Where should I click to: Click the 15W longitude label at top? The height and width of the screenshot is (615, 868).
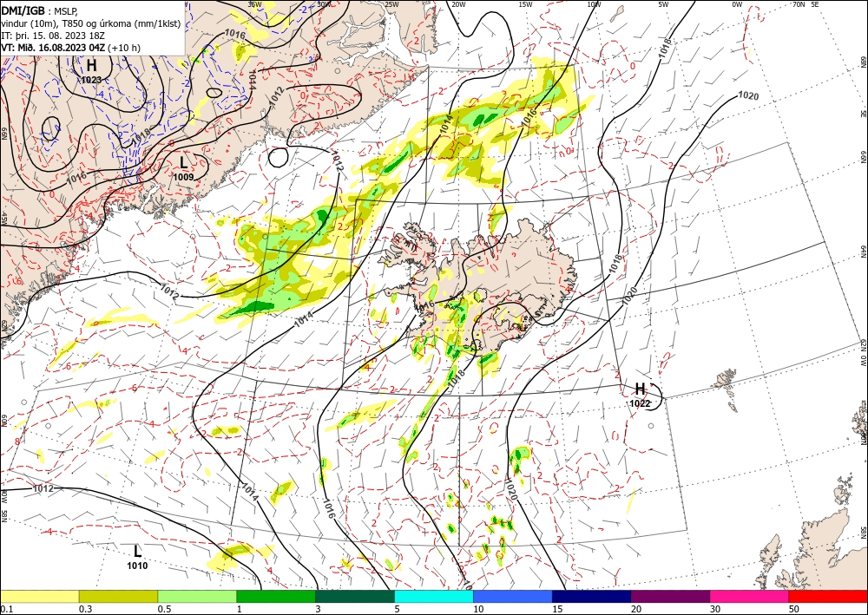526,4
